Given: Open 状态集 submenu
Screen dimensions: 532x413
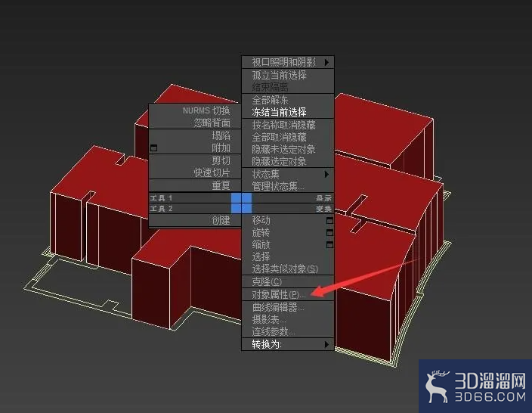Looking at the screenshot, I should click(288, 174).
